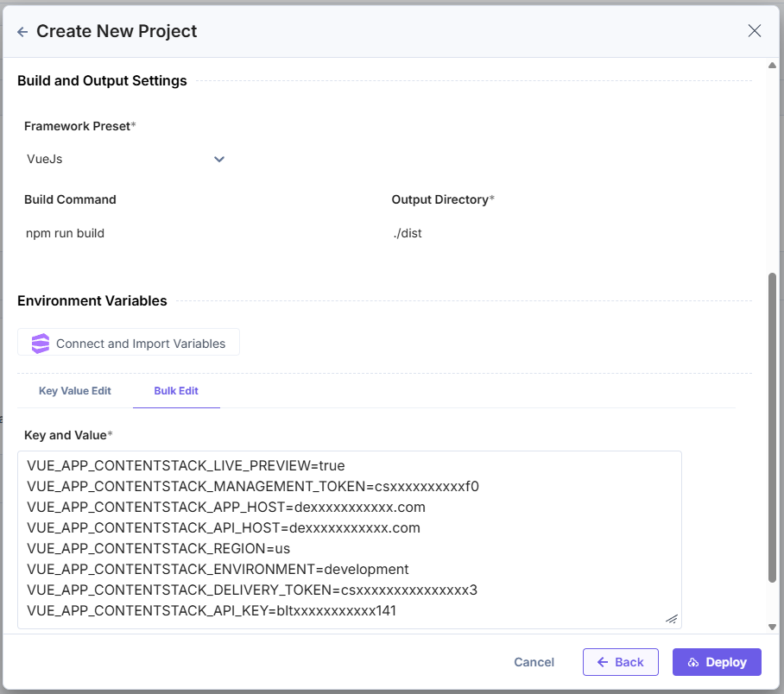
Task: Click the Back button
Action: tap(620, 662)
